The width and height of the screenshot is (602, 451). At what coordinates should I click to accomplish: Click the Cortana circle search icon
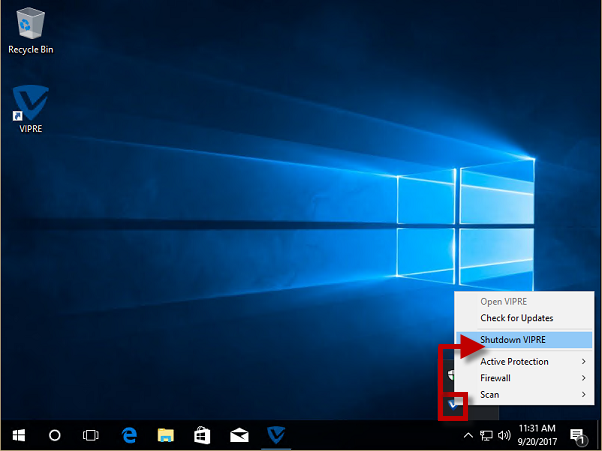[x=55, y=435]
